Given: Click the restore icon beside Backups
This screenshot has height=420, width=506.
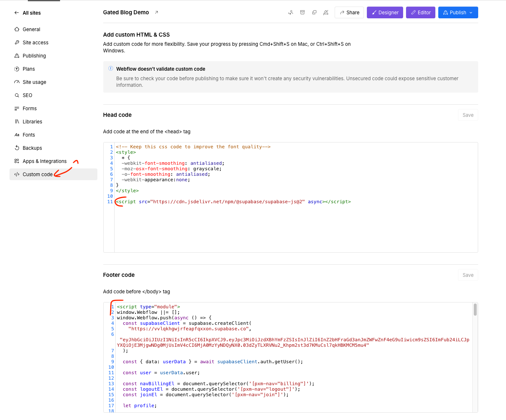Looking at the screenshot, I should click(17, 148).
